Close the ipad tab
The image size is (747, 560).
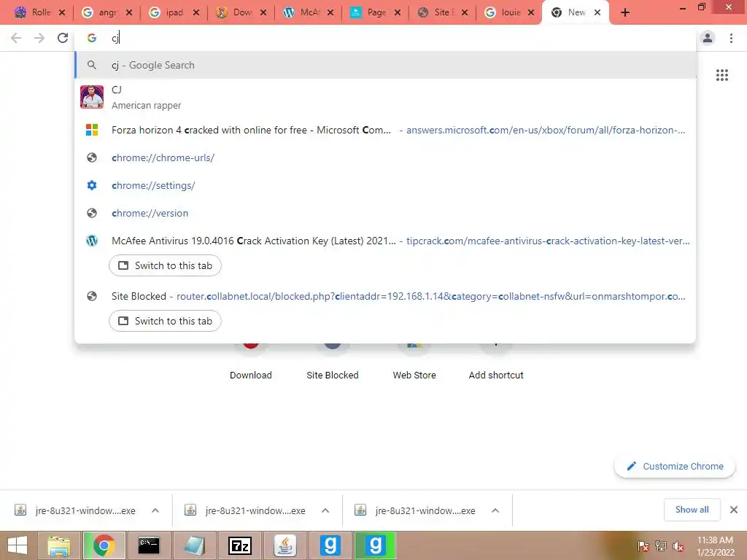click(x=196, y=13)
